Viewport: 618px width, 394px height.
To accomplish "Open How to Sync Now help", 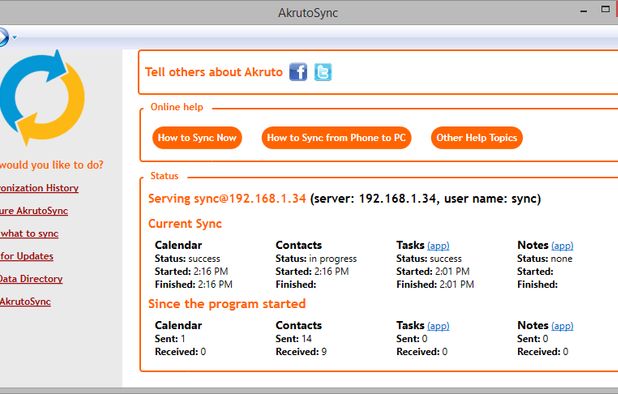I will (197, 138).
